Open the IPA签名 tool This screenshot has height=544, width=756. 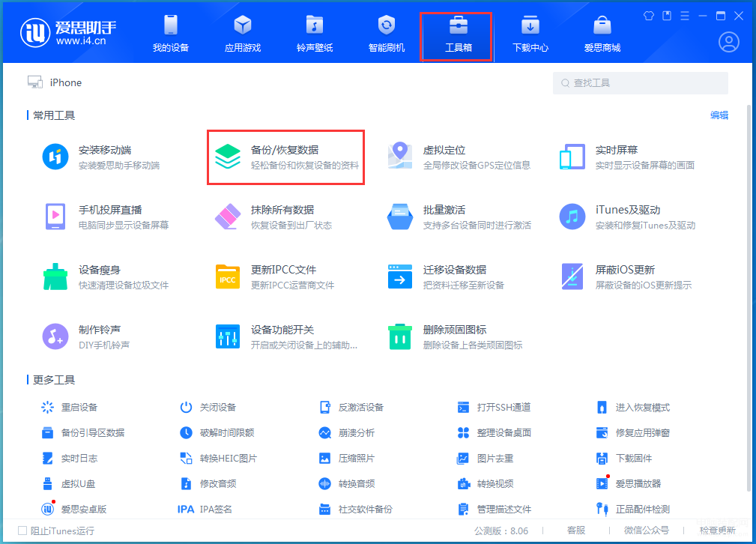(205, 510)
